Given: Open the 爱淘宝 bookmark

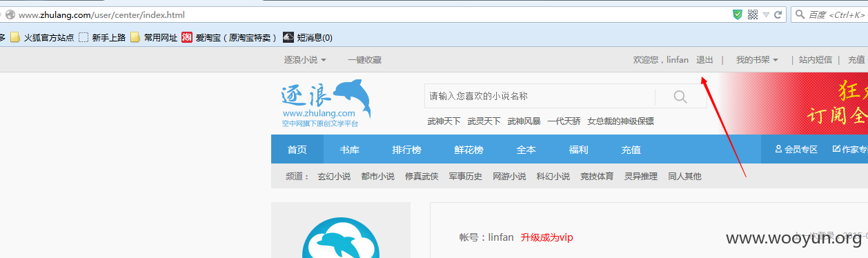Looking at the screenshot, I should point(229,38).
